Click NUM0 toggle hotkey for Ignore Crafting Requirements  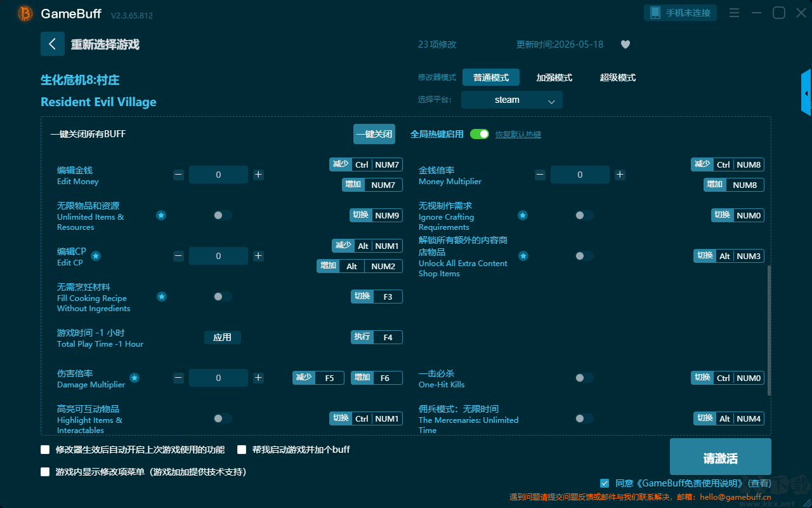pyautogui.click(x=738, y=215)
